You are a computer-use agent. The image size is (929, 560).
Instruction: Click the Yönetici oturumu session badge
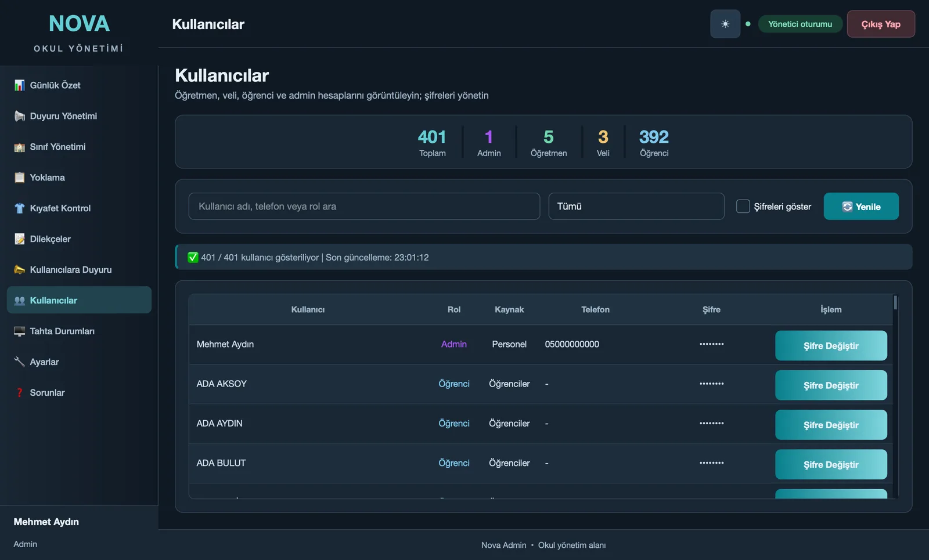(x=800, y=24)
